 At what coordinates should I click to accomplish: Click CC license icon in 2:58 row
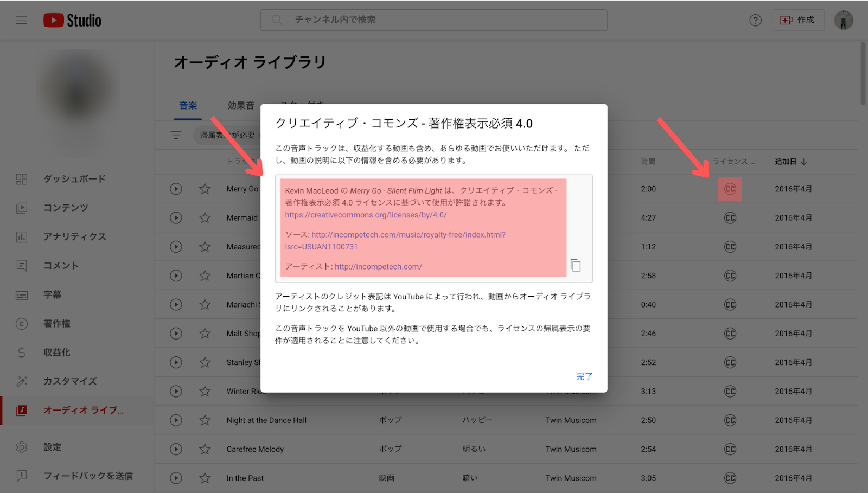[730, 276]
